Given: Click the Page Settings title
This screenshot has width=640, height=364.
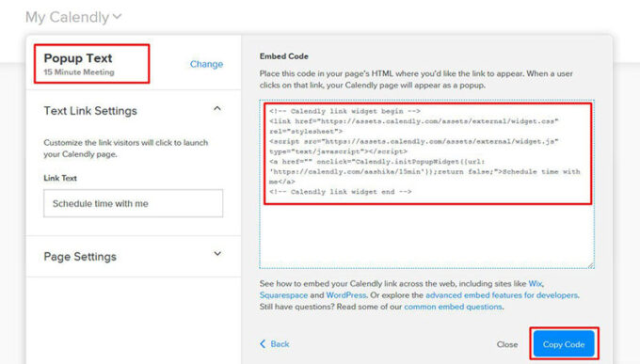Looking at the screenshot, I should click(80, 257).
